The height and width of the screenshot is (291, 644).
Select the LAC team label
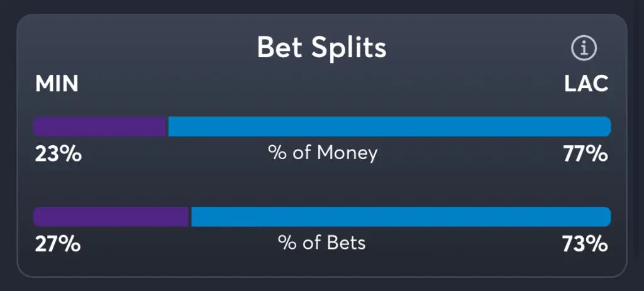[586, 84]
